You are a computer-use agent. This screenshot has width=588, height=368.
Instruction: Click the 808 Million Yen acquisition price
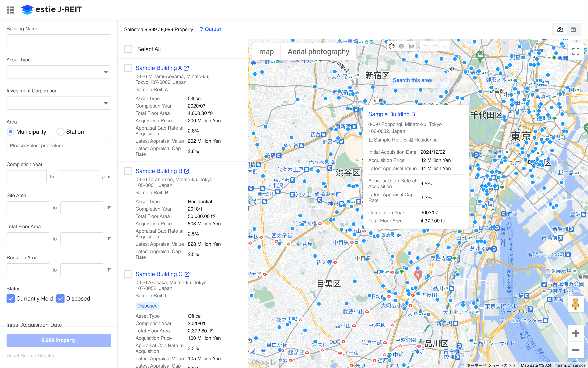coord(204,224)
